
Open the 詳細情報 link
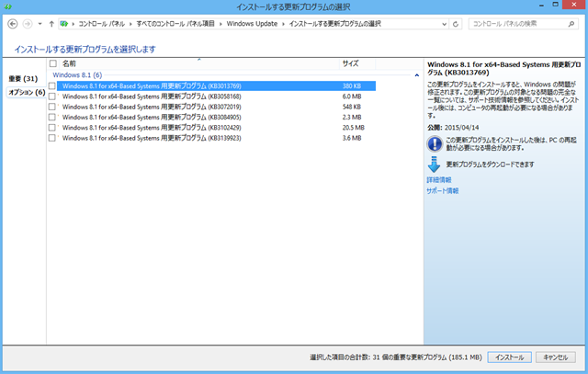point(439,180)
